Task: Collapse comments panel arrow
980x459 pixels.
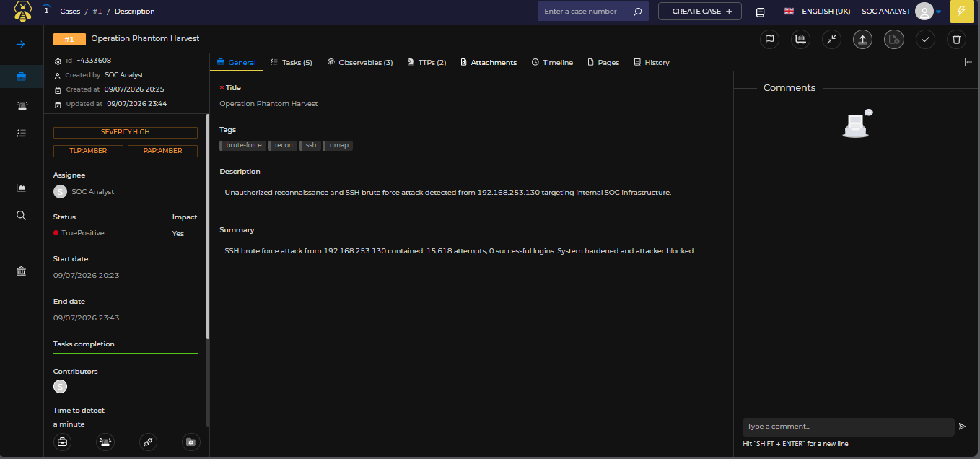Action: [x=968, y=62]
